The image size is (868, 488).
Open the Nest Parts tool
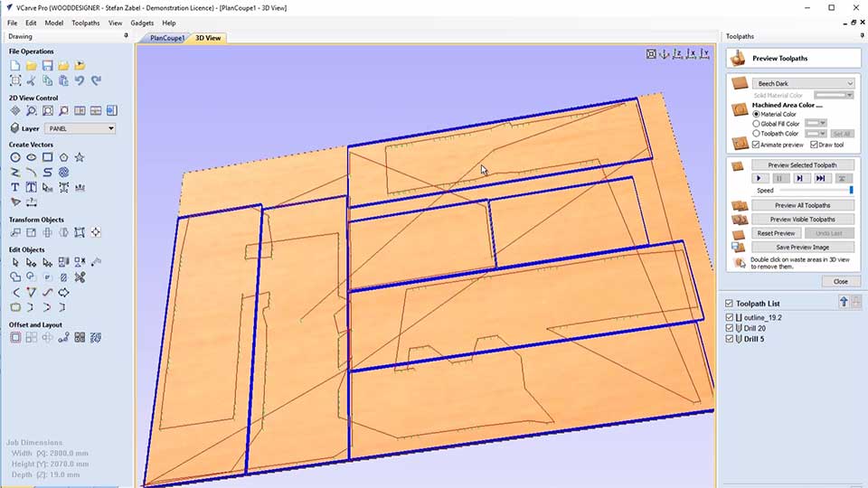(x=96, y=337)
